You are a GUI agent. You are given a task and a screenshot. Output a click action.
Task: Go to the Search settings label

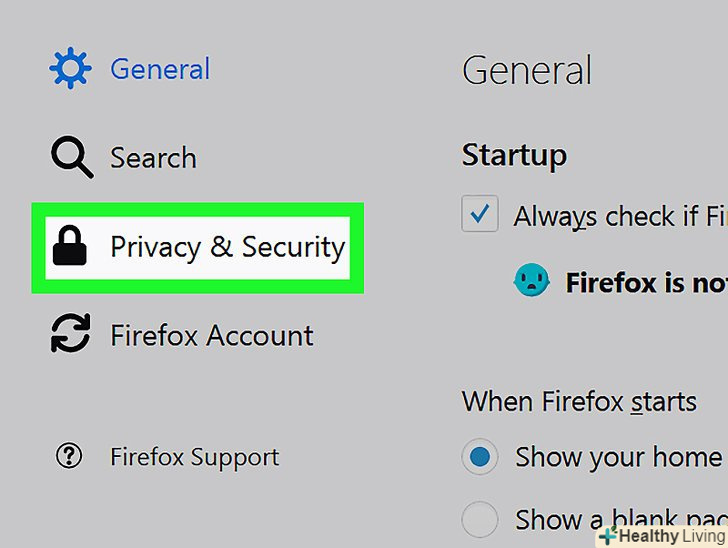(x=153, y=158)
